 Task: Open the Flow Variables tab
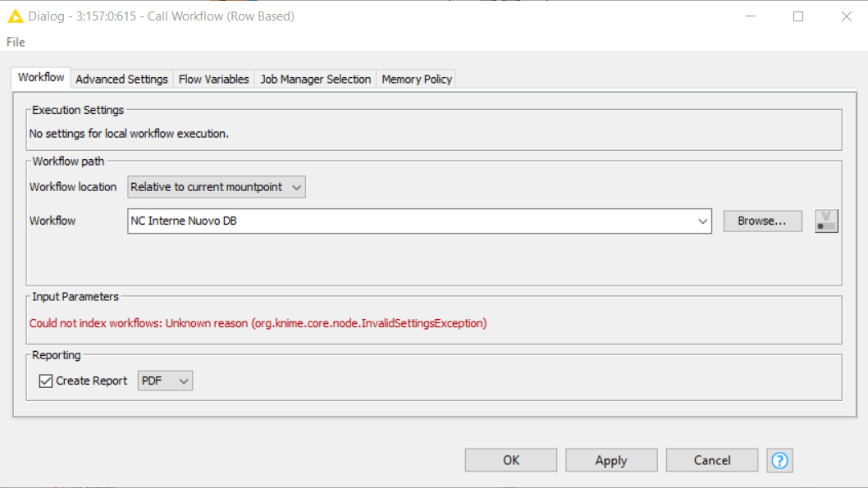point(213,79)
